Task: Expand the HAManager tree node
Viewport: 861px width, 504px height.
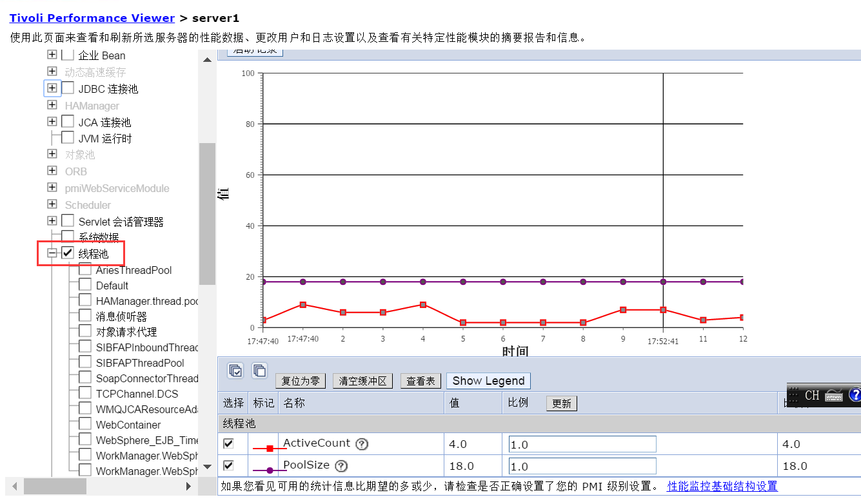Action: click(x=52, y=104)
